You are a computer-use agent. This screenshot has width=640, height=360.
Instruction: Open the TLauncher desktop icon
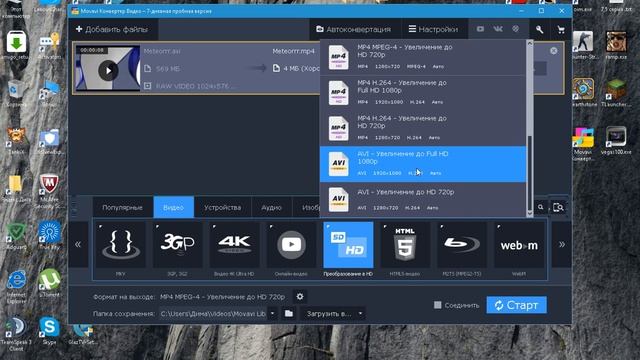coord(616,92)
